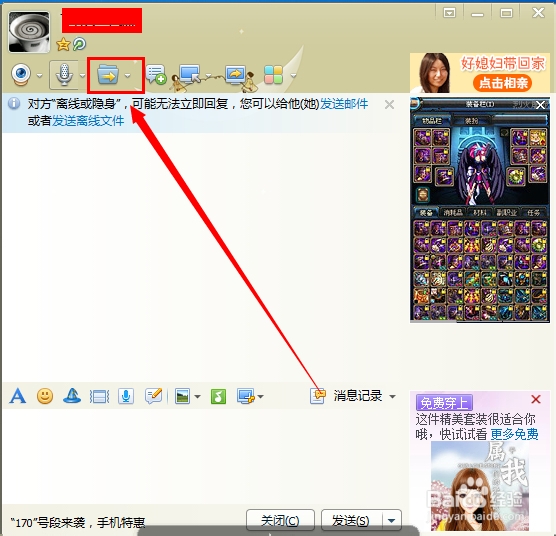Click the girl avatar image in the ad
This screenshot has height=536, width=556.
tap(479, 486)
